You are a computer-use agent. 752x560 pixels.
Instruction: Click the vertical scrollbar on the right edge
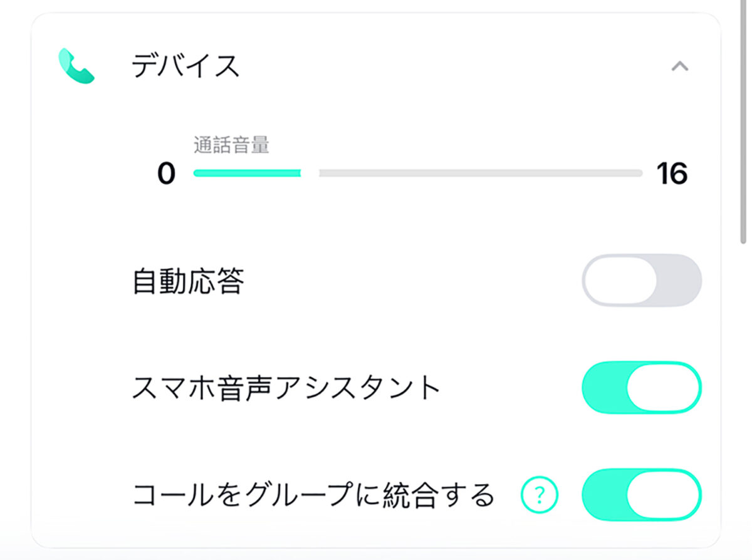[743, 125]
